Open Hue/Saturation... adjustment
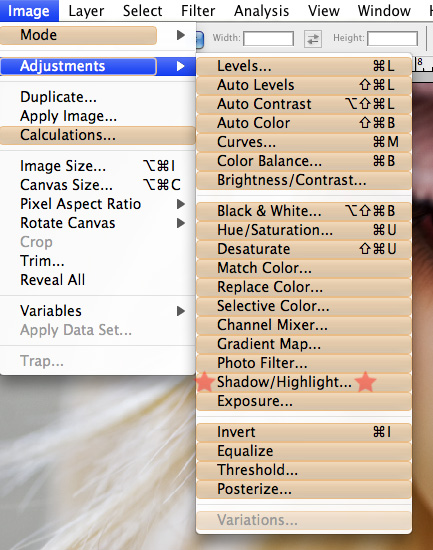The width and height of the screenshot is (433, 550). click(x=304, y=230)
